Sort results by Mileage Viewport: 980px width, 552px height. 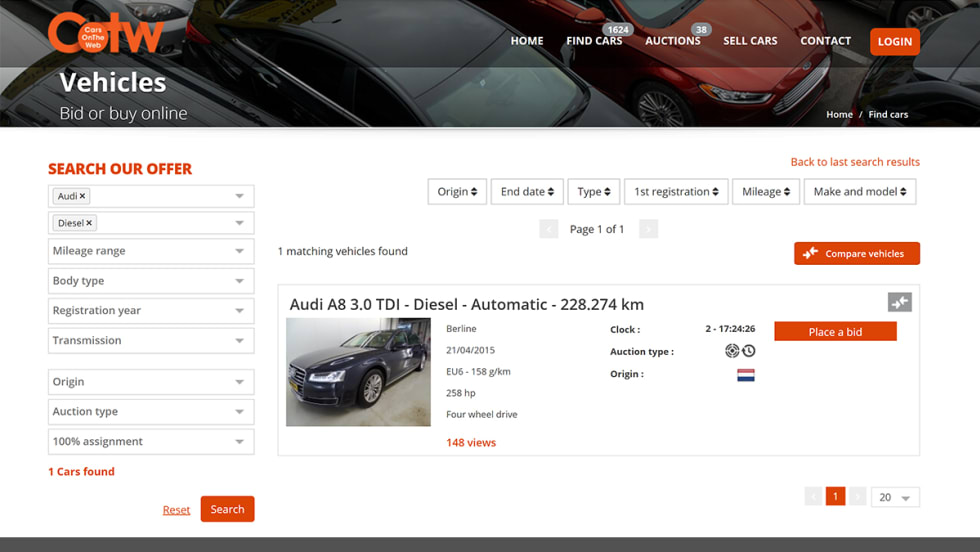767,192
